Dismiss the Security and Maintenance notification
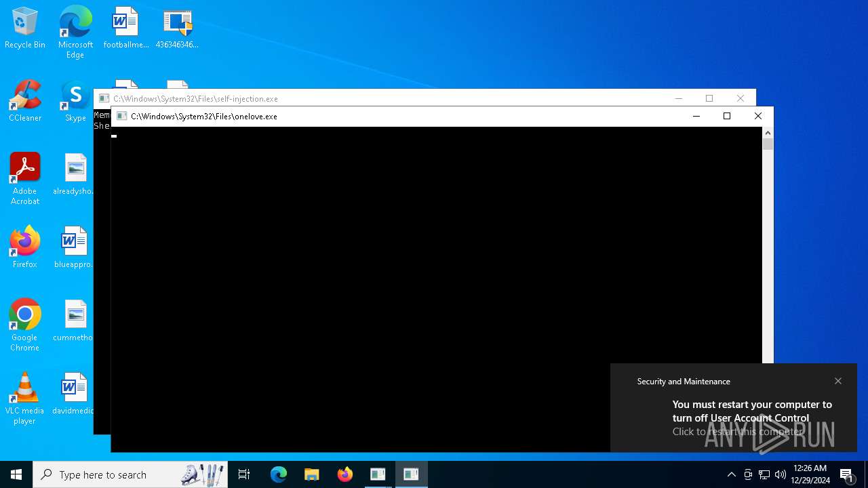Screen dimensions: 868x488 838,381
